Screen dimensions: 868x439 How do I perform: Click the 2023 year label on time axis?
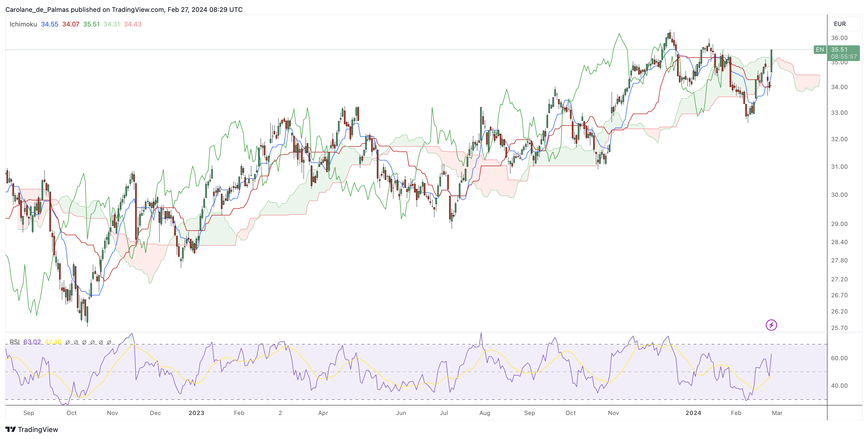[196, 413]
